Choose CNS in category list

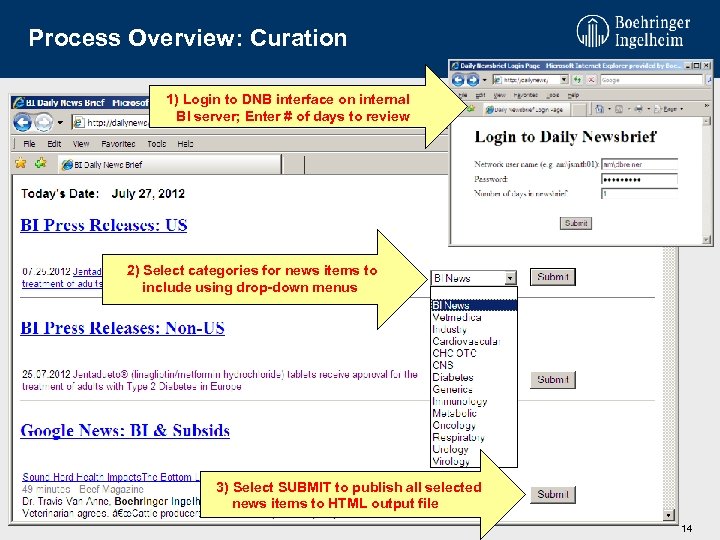click(474, 365)
